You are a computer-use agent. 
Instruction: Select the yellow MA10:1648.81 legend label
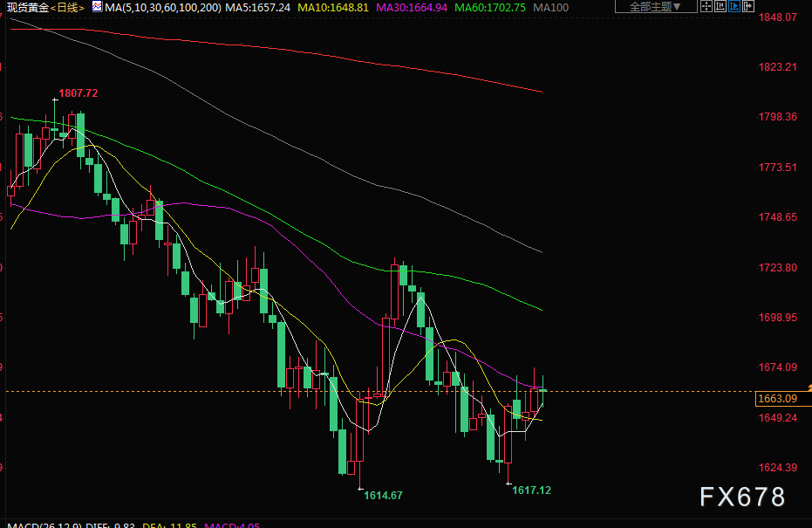click(334, 7)
